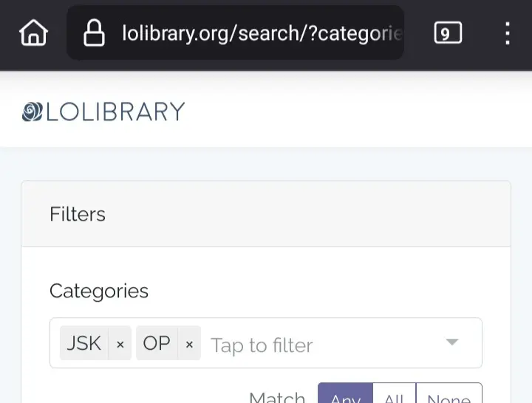Screen dimensions: 532x403
Task: Open site security info via the lock icon
Action: [x=94, y=33]
